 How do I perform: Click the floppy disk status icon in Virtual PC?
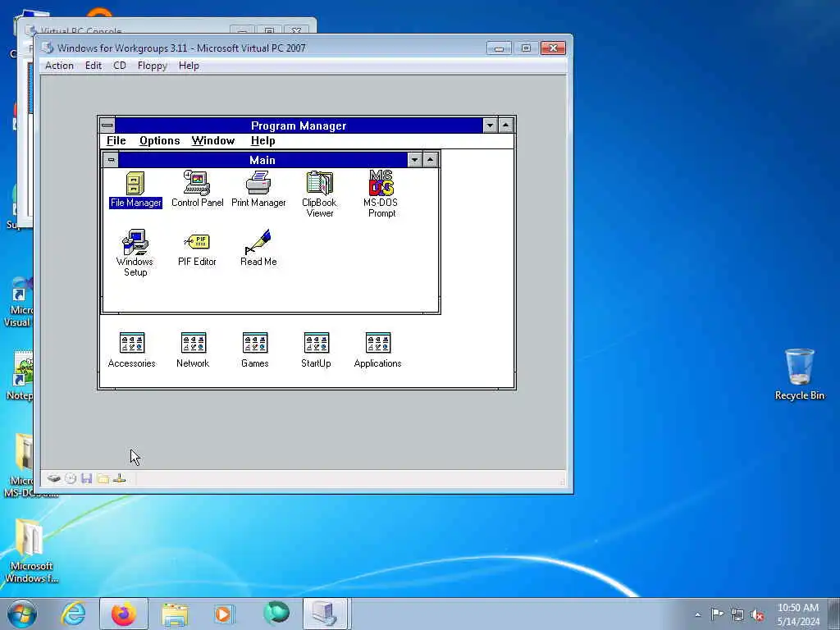tap(87, 478)
